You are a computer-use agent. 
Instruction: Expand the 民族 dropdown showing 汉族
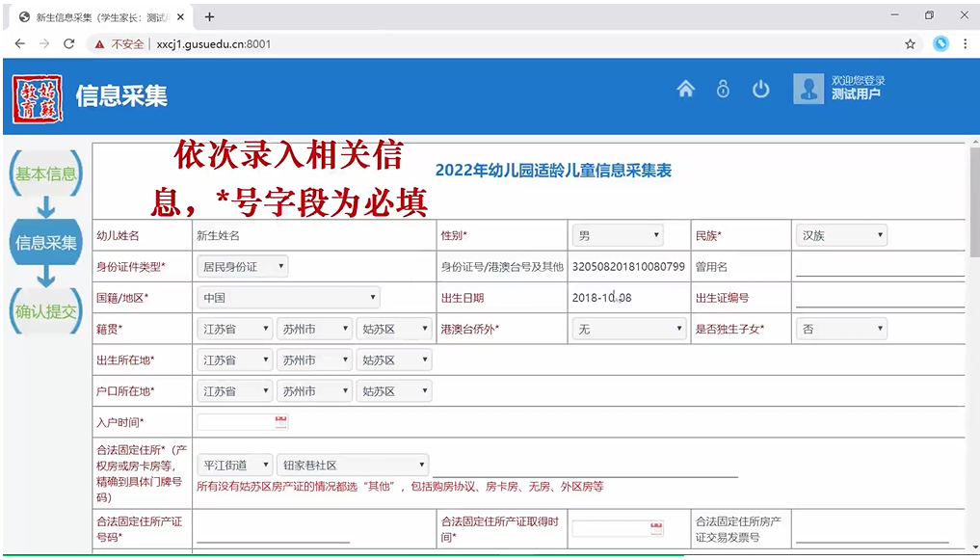click(841, 235)
